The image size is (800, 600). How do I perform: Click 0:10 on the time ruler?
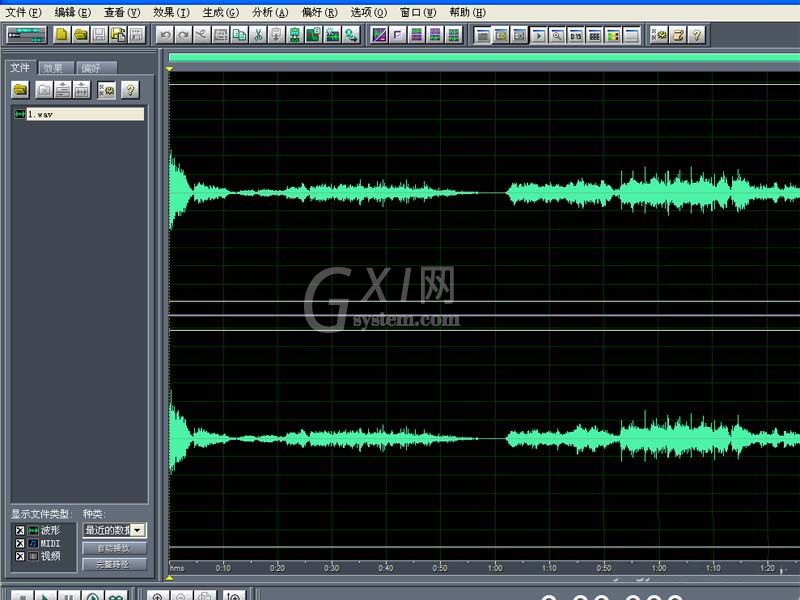point(223,568)
